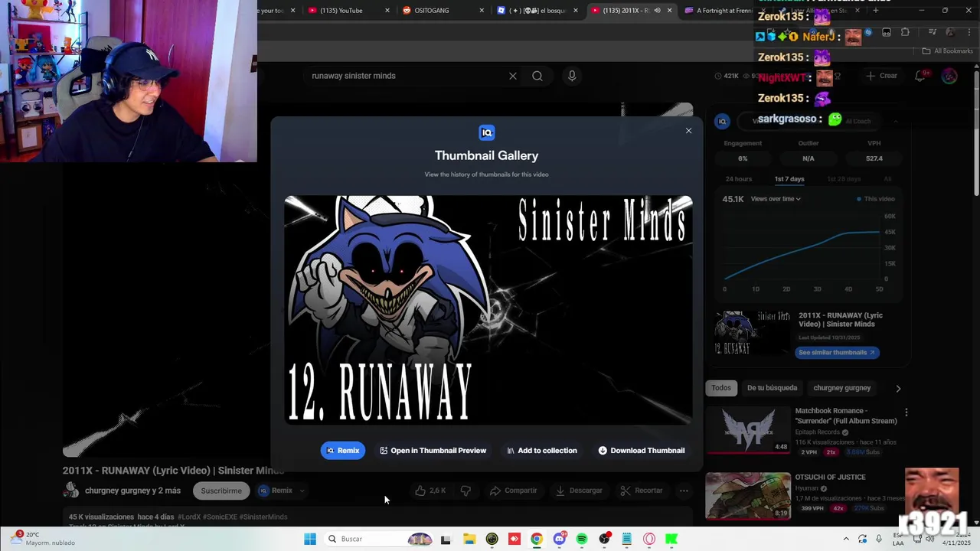Close the OSITOGANG tab

click(482, 11)
